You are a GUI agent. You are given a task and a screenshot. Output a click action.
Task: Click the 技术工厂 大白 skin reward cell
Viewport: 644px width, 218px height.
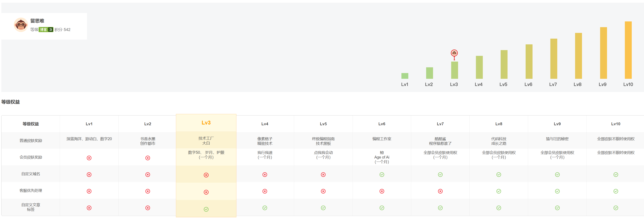point(206,141)
